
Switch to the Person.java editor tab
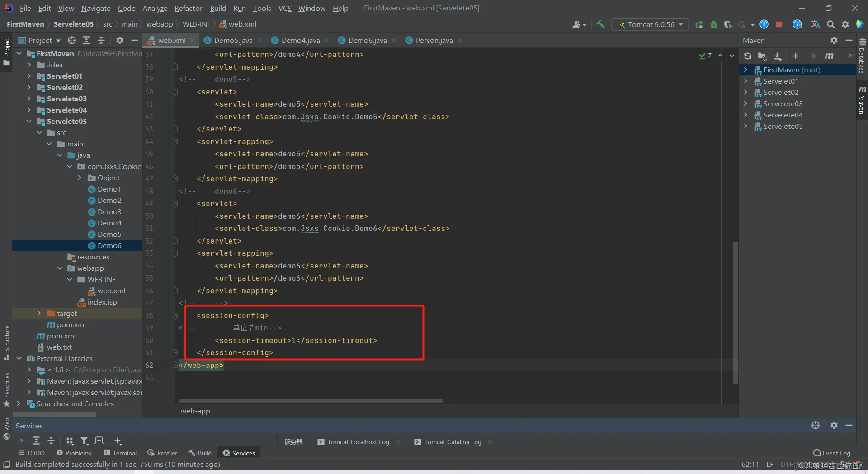click(x=434, y=40)
